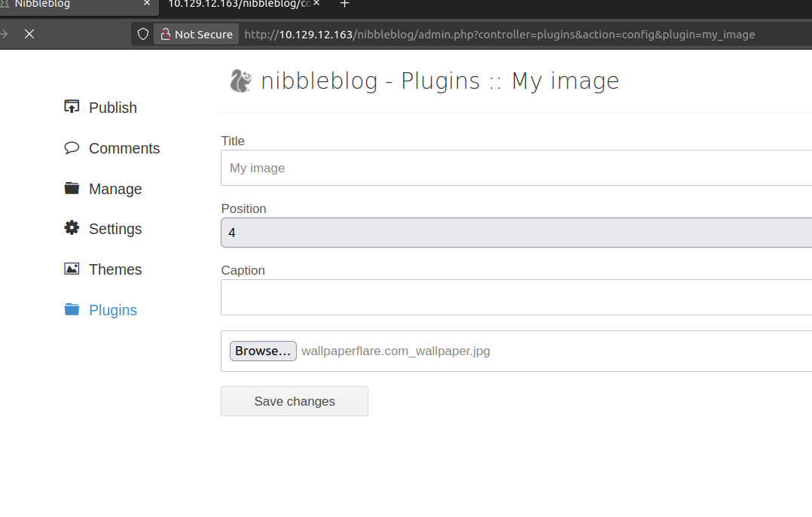Click into the Caption text field
This screenshot has width=812, height=517.
click(516, 297)
